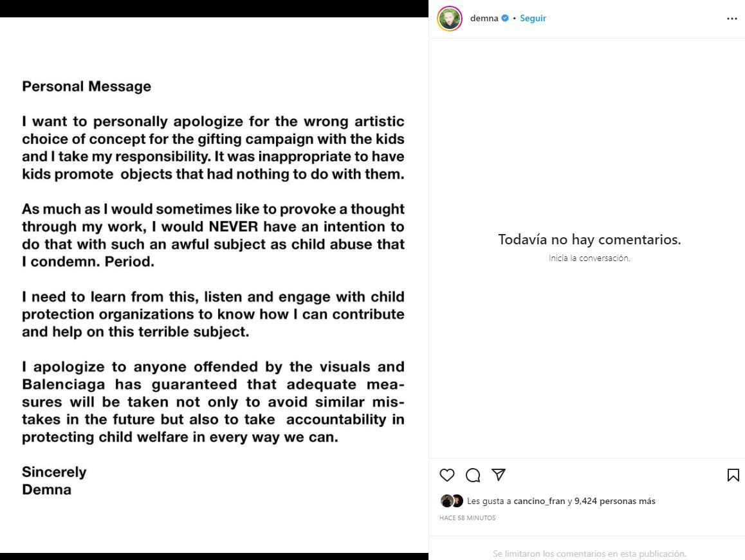The image size is (745, 560).
Task: Click the 'Todavía no hay comentarios' heading
Action: (589, 239)
